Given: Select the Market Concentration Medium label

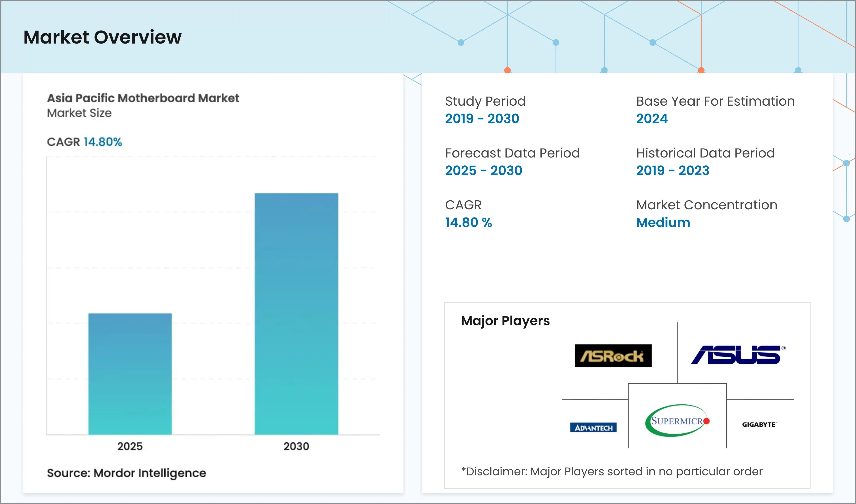Looking at the screenshot, I should click(663, 222).
